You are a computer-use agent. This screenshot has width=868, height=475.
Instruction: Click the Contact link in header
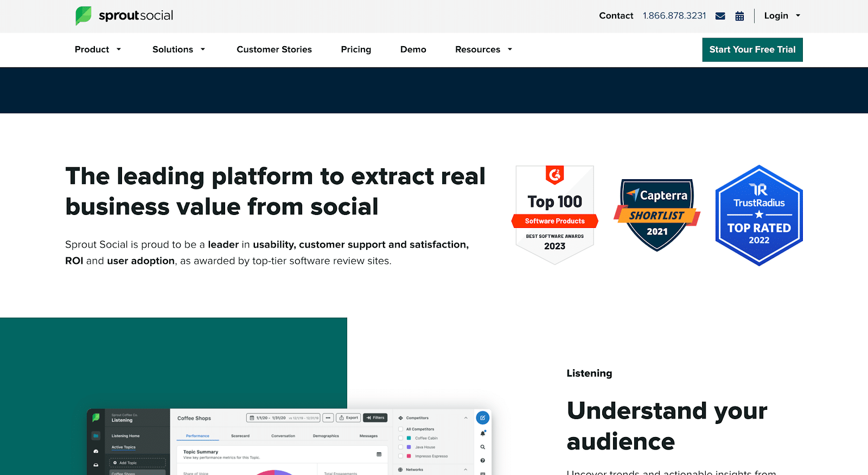click(x=616, y=16)
